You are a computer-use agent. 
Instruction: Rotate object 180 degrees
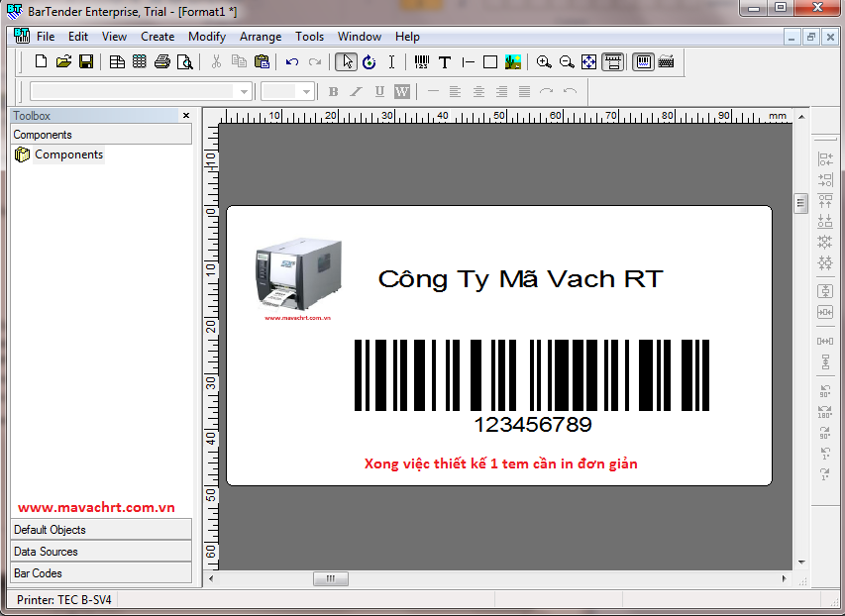pyautogui.click(x=825, y=411)
